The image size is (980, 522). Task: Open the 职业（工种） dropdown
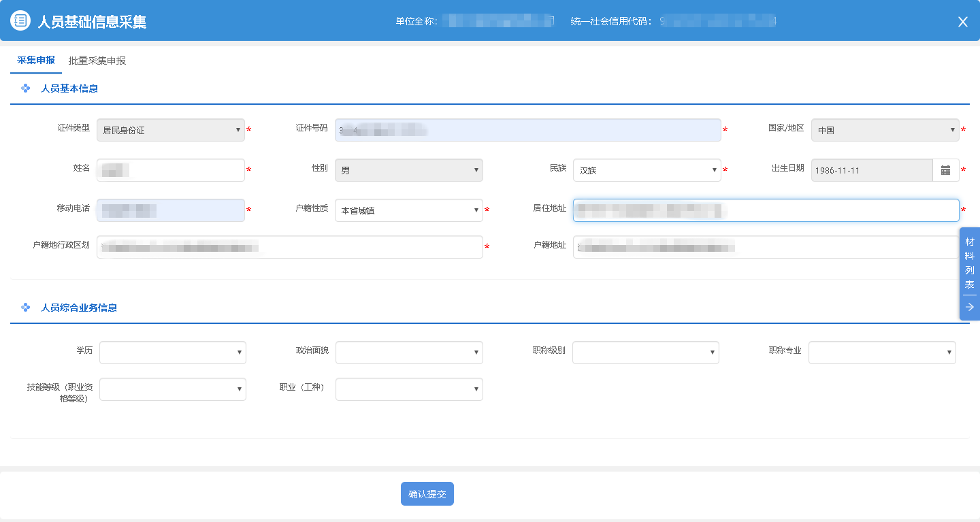click(x=408, y=389)
